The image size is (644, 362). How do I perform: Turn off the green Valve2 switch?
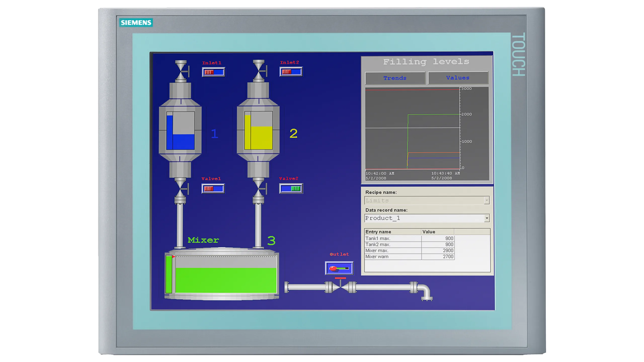pyautogui.click(x=291, y=188)
